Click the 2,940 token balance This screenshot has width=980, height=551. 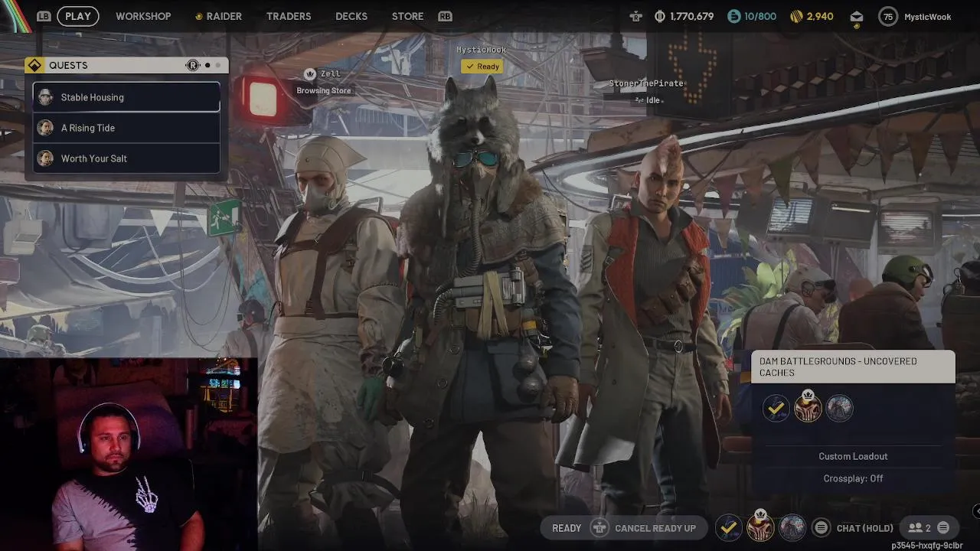click(x=820, y=16)
